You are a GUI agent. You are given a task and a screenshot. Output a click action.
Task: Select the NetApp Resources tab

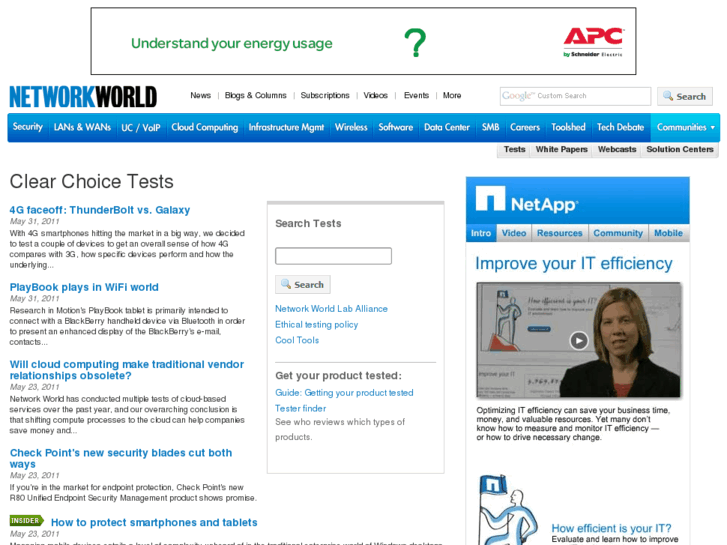click(x=560, y=233)
